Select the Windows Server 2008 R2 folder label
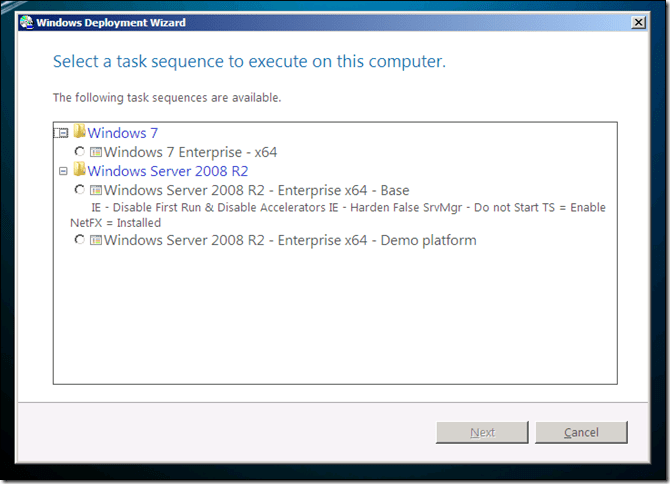This screenshot has height=484, width=670. coord(167,171)
